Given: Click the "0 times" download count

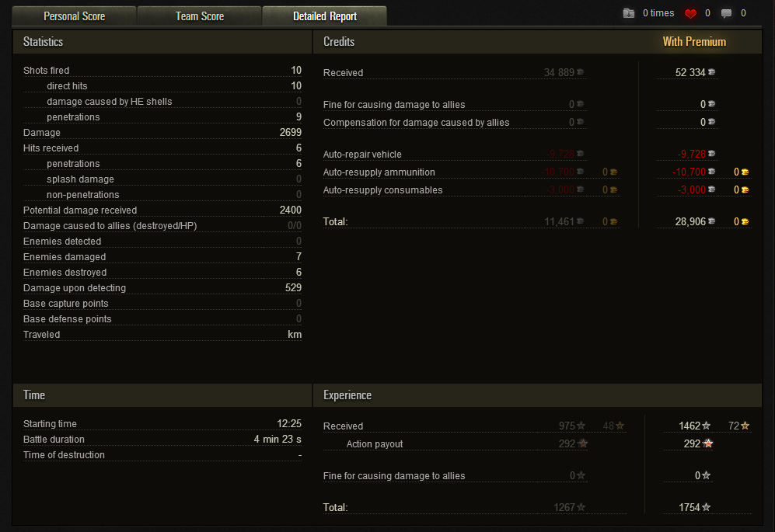Looking at the screenshot, I should [x=658, y=13].
